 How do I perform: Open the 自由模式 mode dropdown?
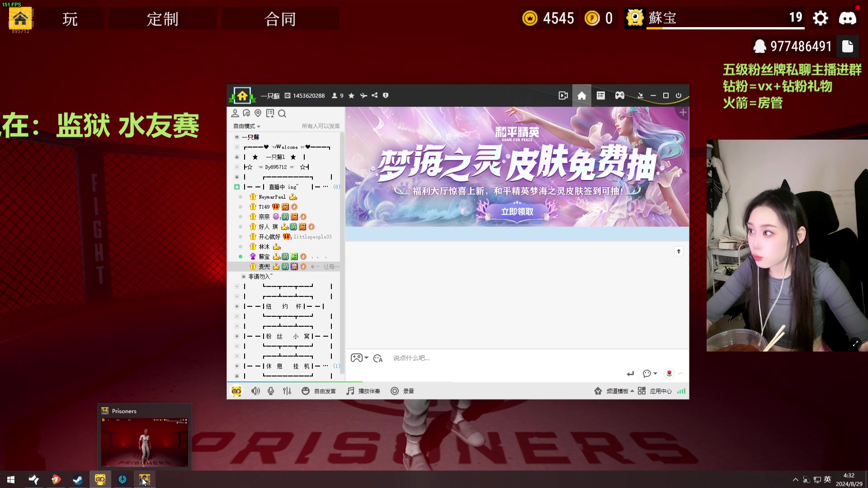click(247, 126)
